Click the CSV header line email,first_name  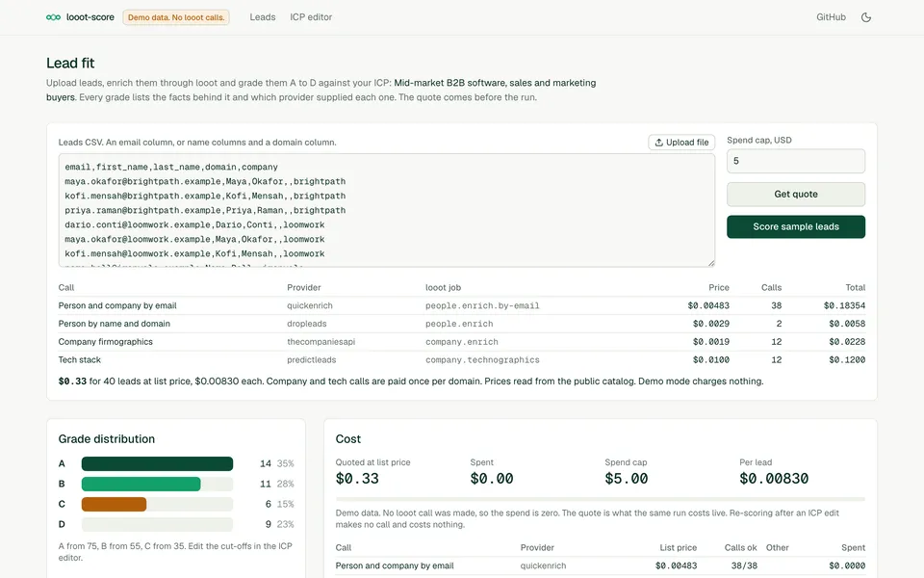pyautogui.click(x=171, y=167)
